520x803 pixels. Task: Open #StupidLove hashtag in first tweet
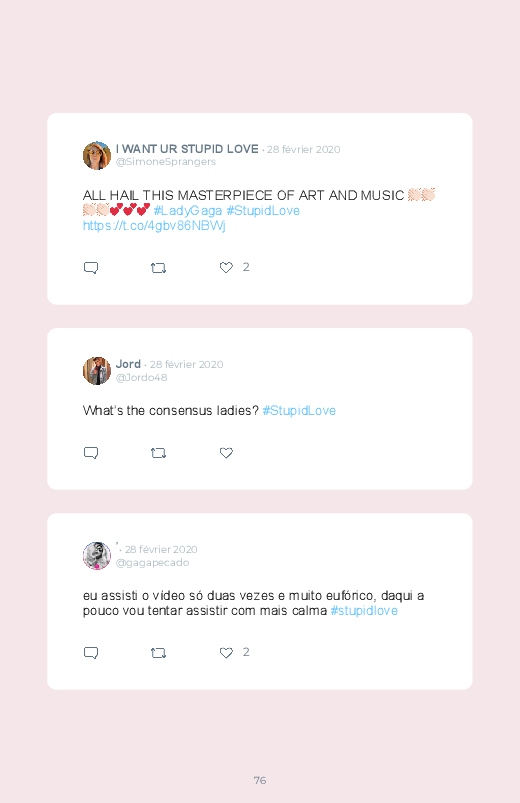pyautogui.click(x=263, y=210)
